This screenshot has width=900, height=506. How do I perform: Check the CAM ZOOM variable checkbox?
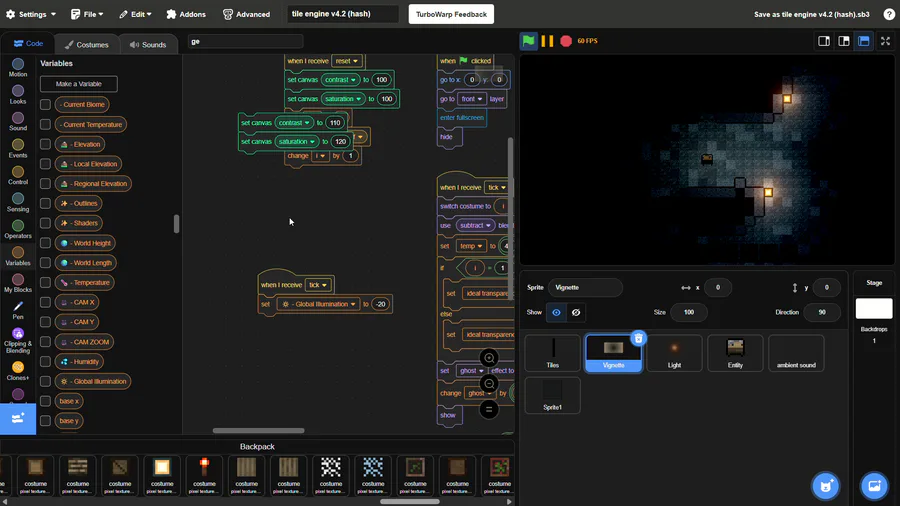pos(45,342)
